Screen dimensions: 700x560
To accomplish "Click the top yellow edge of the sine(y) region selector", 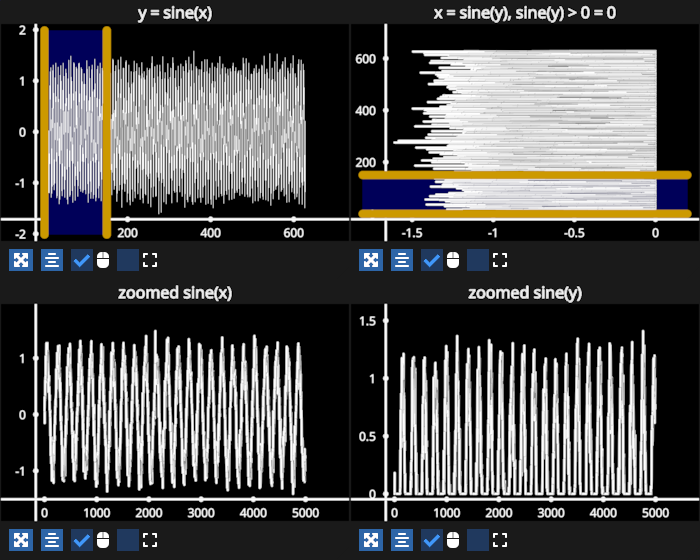I will point(525,175).
